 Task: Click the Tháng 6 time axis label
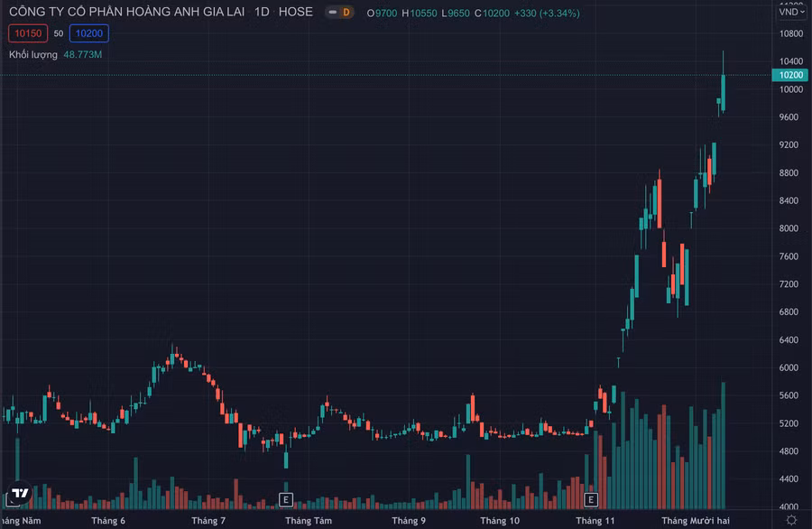(x=108, y=521)
